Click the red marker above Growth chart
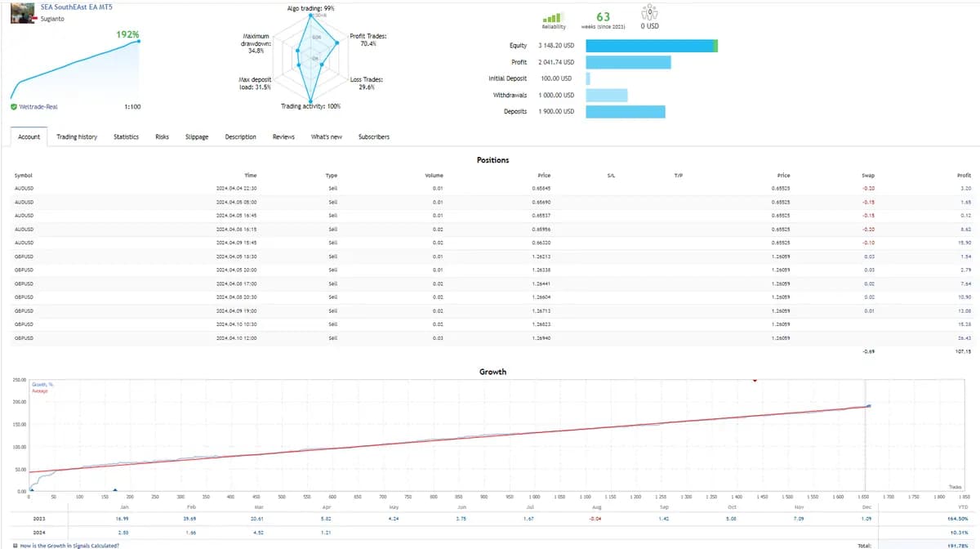The height and width of the screenshot is (549, 980). click(x=755, y=380)
